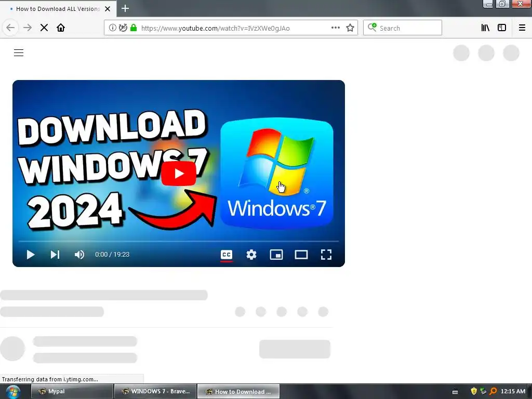The height and width of the screenshot is (399, 532).
Task: Select the How to Download ALL Versions tab
Action: 58,8
